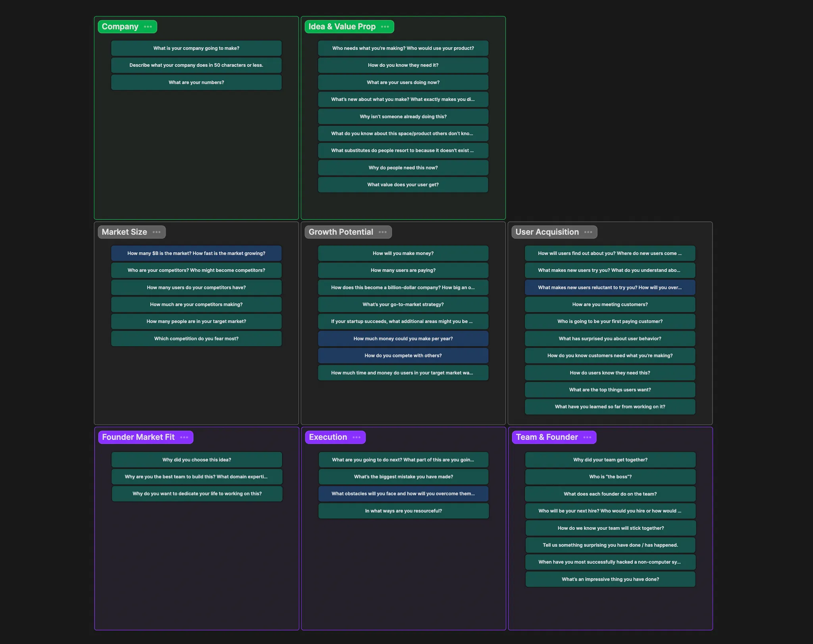Image resolution: width=813 pixels, height=644 pixels.
Task: Open the Idea & Value Prop three-dot menu
Action: point(385,27)
